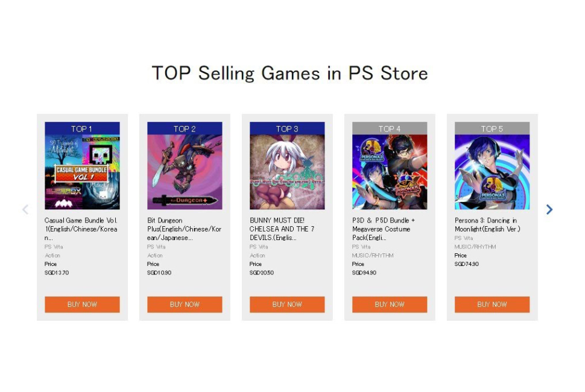Image resolution: width=585 pixels, height=392 pixels.
Task: Click the next carousel arrow
Action: pos(549,209)
